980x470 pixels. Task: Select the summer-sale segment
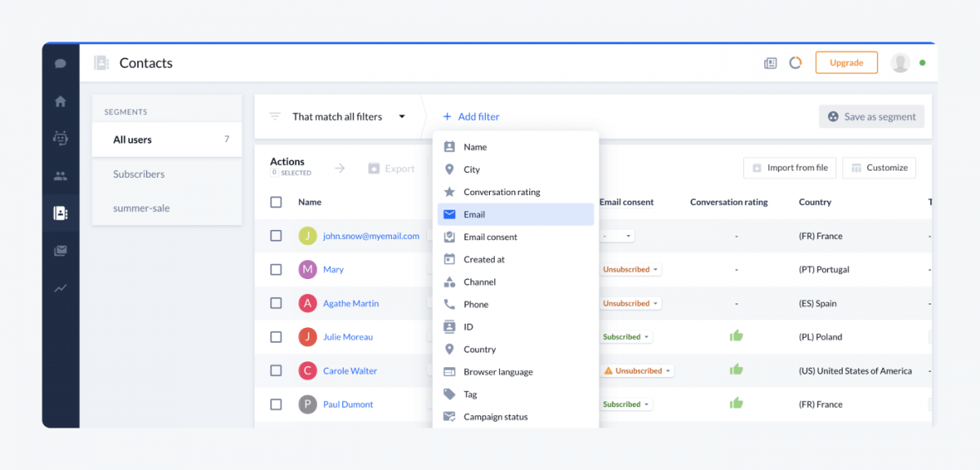point(167,208)
